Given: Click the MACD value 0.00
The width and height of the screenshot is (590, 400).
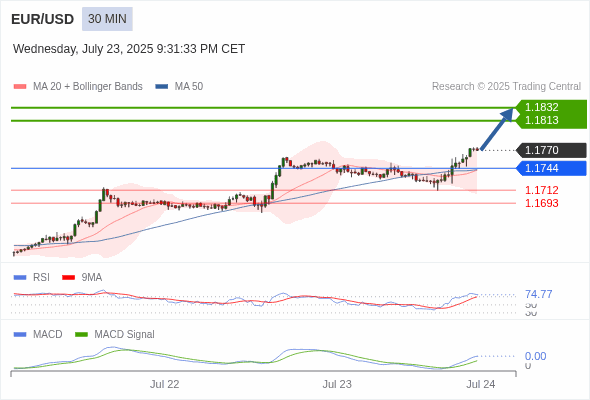Looking at the screenshot, I should (535, 356).
